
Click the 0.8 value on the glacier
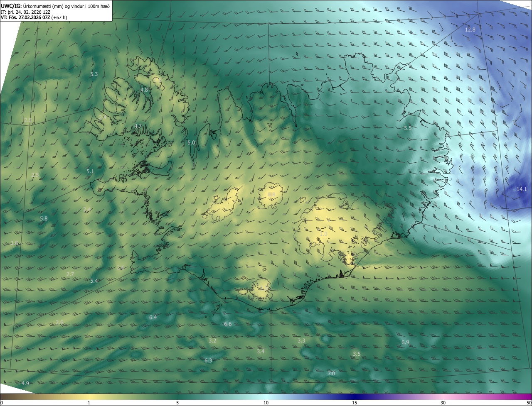pos(271,194)
